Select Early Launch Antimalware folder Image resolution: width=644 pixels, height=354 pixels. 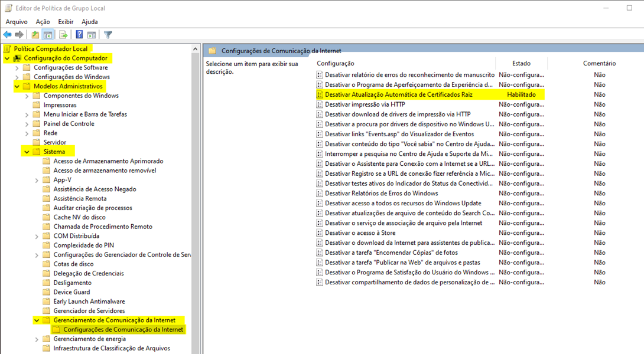click(x=89, y=301)
